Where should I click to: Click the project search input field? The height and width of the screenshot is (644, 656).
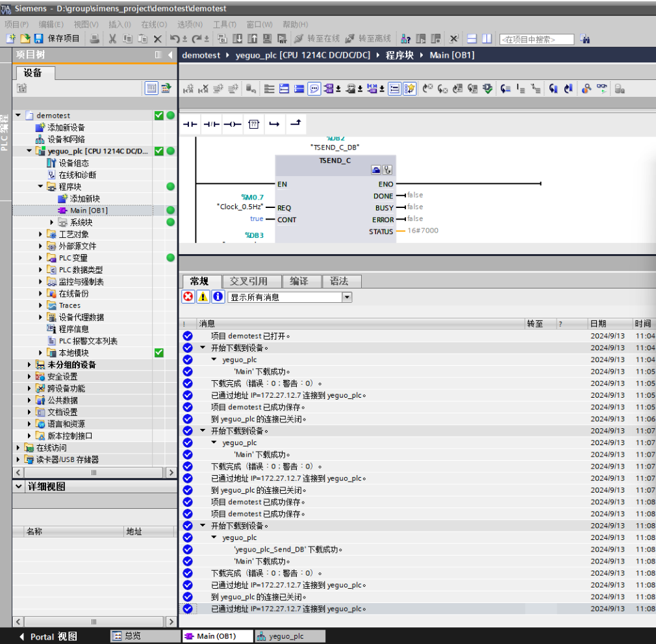click(536, 40)
